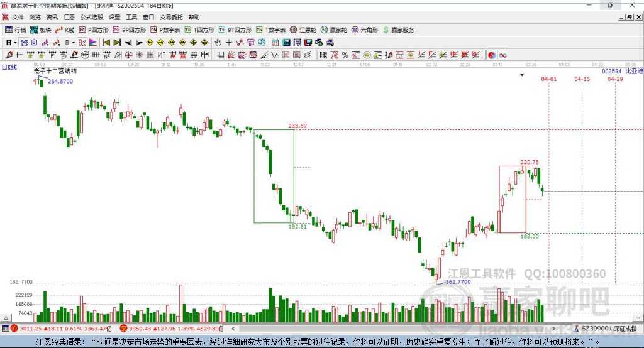Click the circled crosshair target icon
The width and height of the screenshot is (644, 348).
click(x=128, y=55)
